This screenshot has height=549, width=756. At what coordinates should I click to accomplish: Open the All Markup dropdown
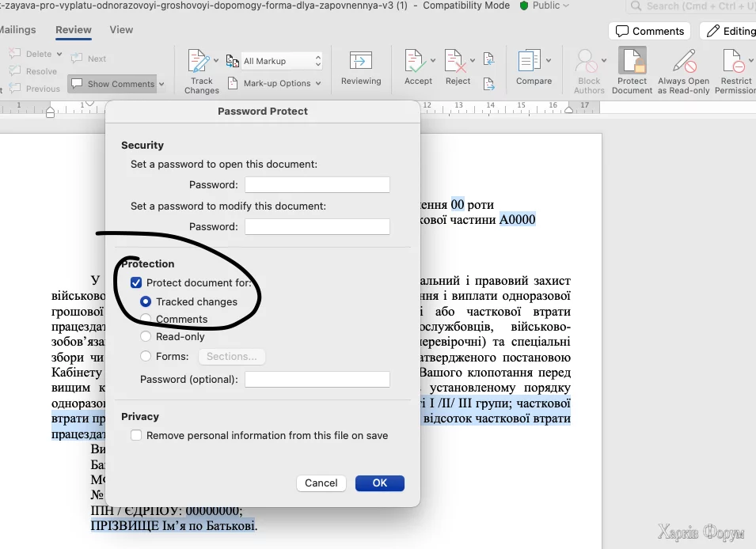(x=282, y=61)
